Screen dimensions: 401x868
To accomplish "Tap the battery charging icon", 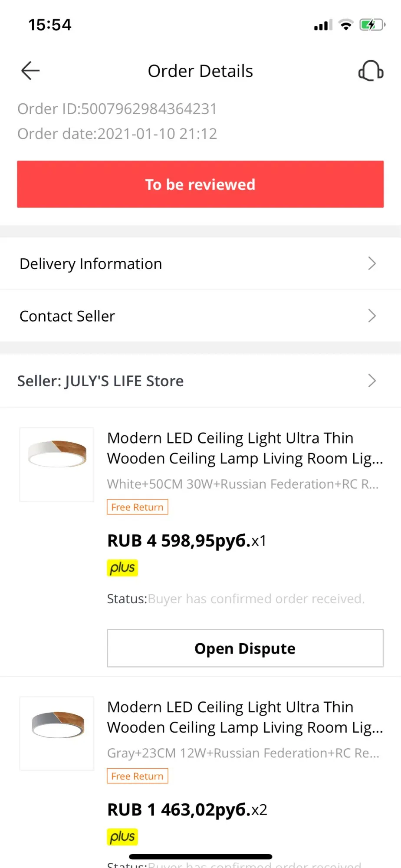I will [372, 25].
